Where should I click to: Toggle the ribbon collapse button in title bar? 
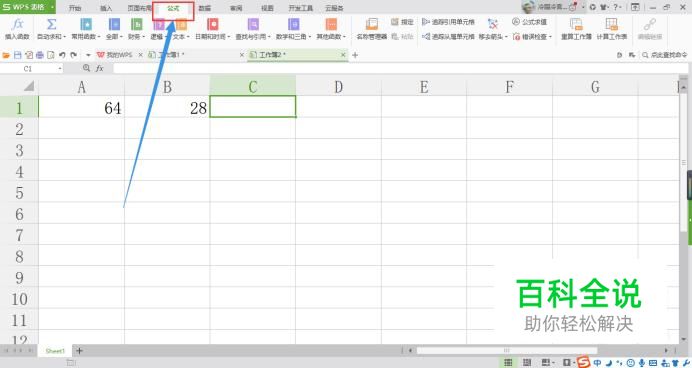(635, 7)
